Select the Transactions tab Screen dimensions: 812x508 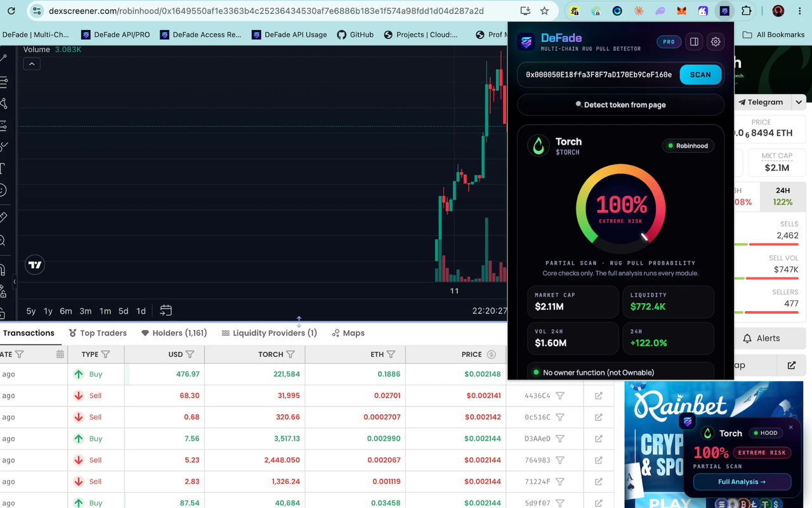coord(29,333)
